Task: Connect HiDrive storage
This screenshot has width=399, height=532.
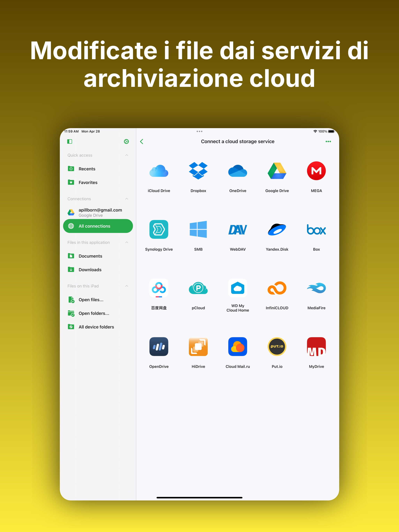Action: 198,347
